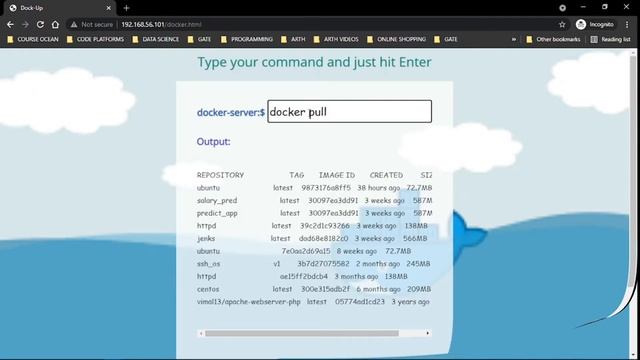Click the '3 years ago' created value
Viewport: 640px width, 360px height.
[x=411, y=302]
